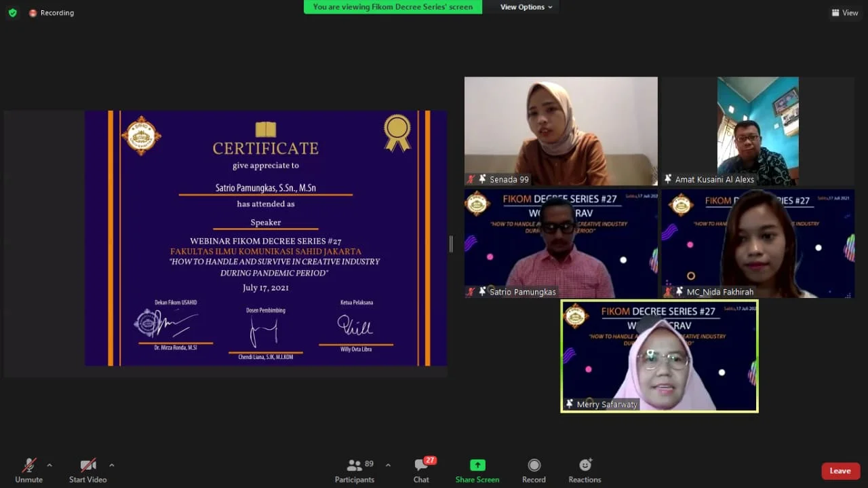Click the word Speaker on the certificate
The height and width of the screenshot is (488, 868).
[266, 222]
